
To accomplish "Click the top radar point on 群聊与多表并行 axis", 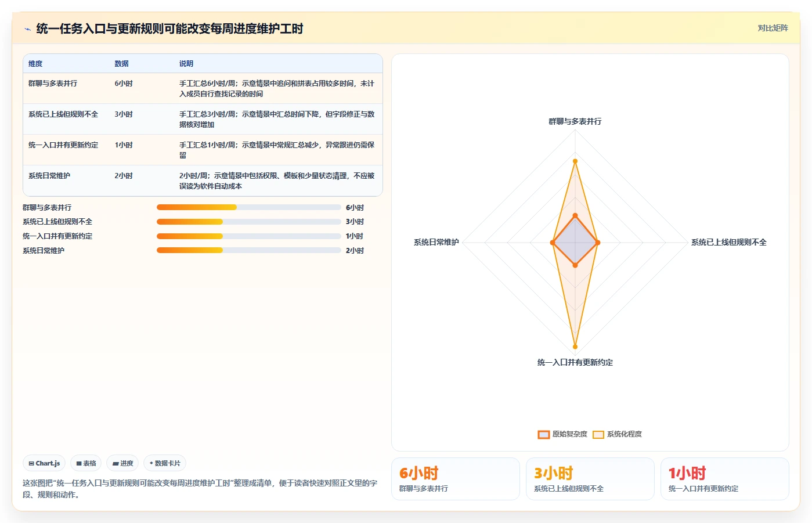I will [575, 161].
